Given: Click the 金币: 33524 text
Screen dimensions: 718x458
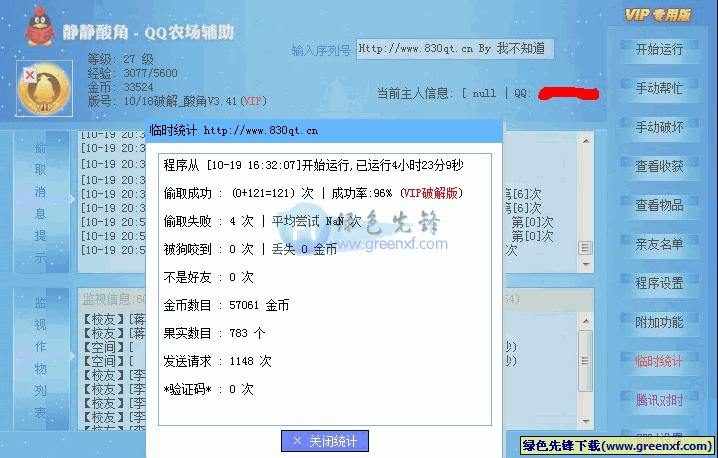Looking at the screenshot, I should click(120, 87).
